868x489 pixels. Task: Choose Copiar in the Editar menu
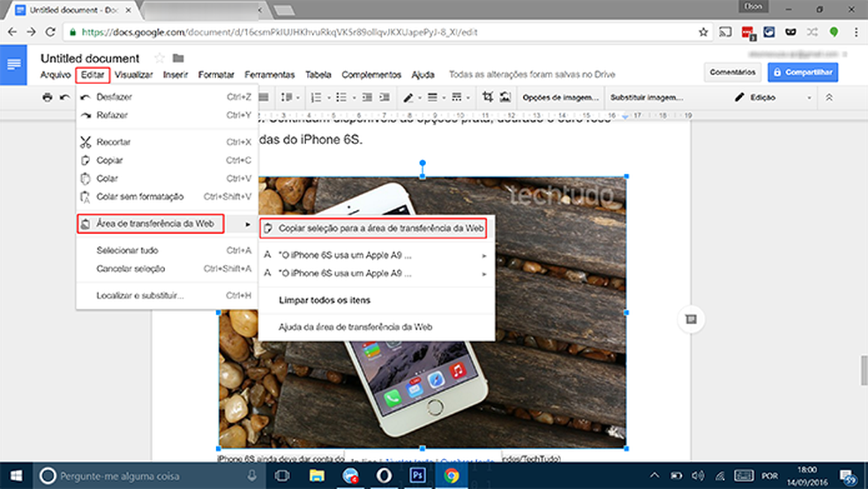[167, 160]
